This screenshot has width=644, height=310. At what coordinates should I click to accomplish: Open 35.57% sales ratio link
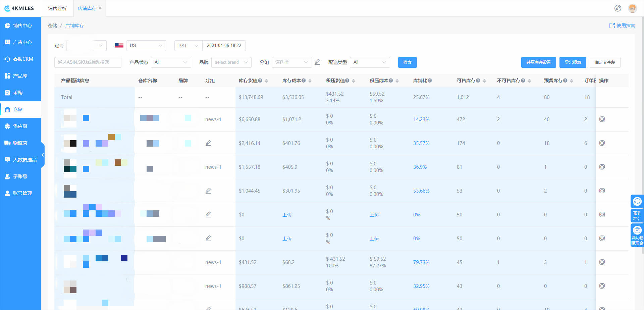[x=421, y=143]
